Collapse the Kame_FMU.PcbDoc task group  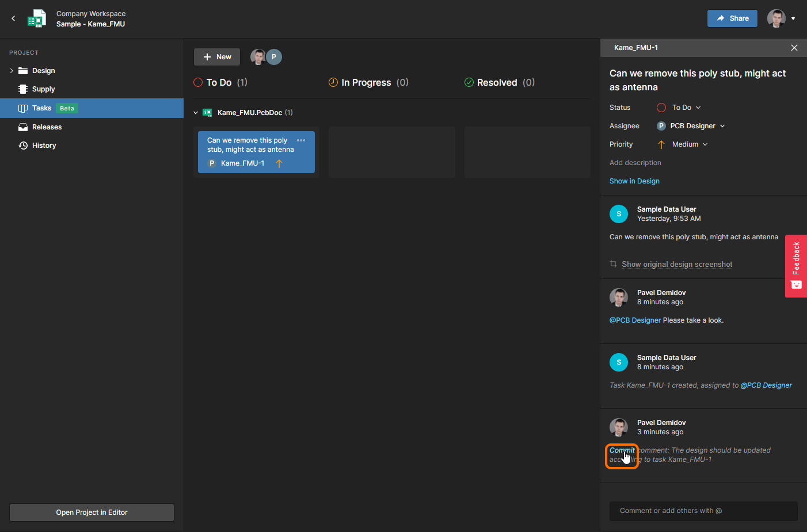click(x=196, y=113)
